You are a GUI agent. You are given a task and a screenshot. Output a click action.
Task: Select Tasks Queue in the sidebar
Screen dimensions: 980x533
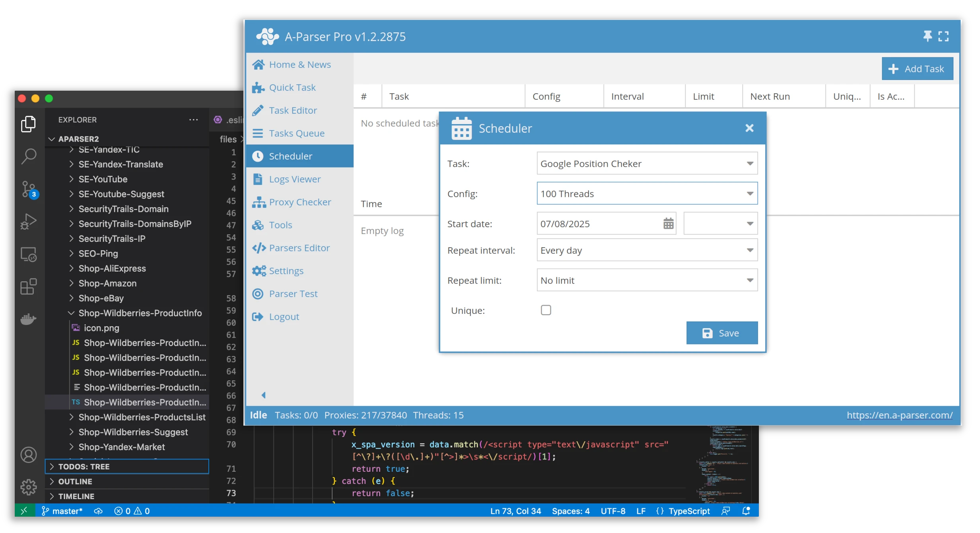click(297, 133)
